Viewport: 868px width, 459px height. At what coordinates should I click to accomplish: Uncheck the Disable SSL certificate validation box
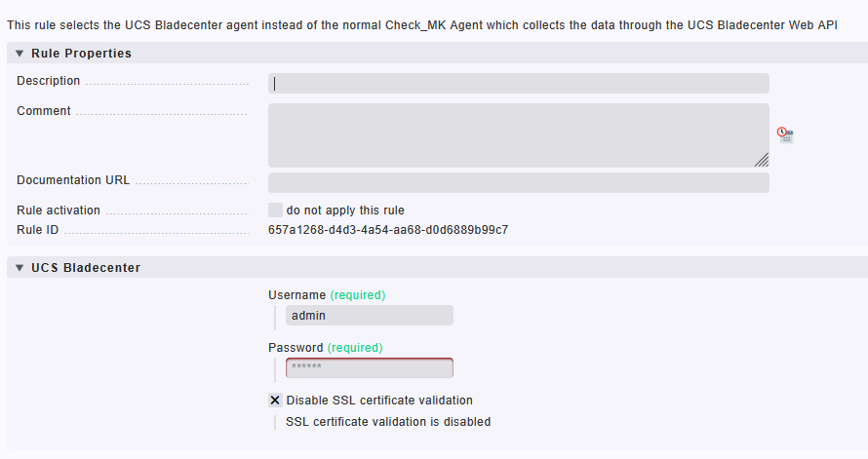(x=275, y=400)
